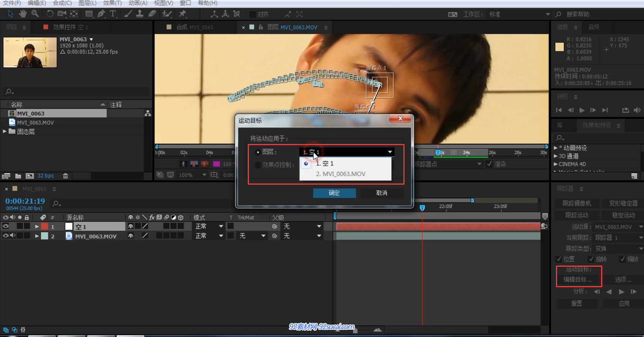Screen dimensions: 644x337
Task: Expand CINEMA 4D effects category
Action: click(x=556, y=164)
